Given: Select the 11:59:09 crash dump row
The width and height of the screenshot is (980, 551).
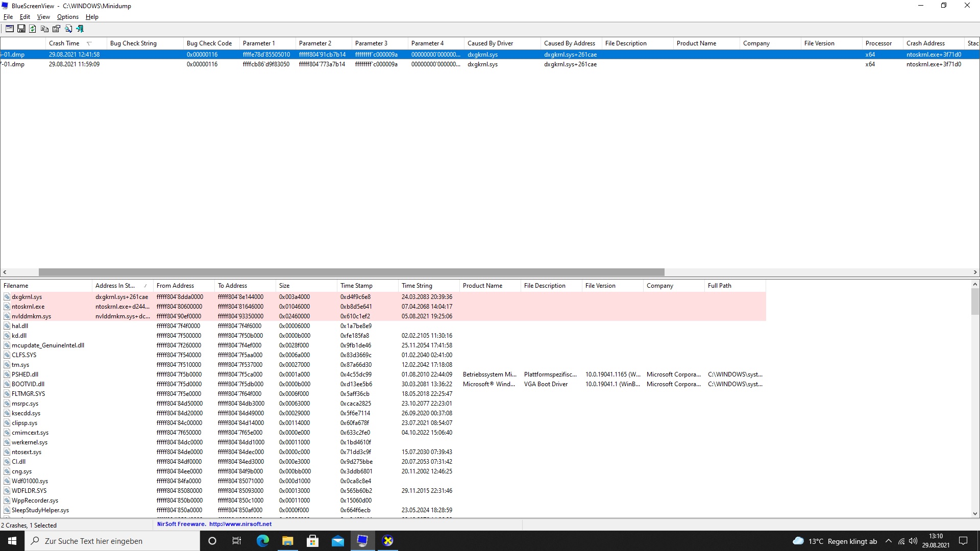Looking at the screenshot, I should [x=74, y=64].
